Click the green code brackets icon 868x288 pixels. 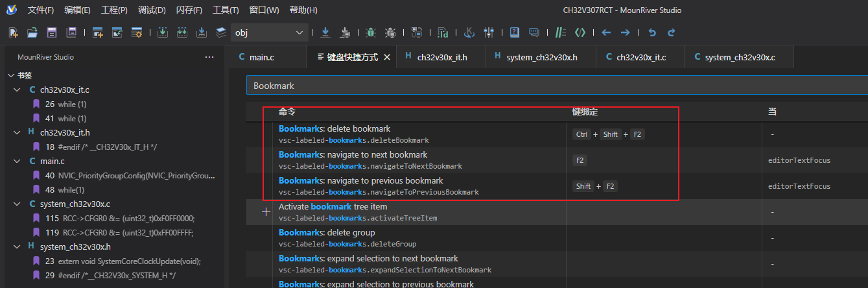coord(580,32)
